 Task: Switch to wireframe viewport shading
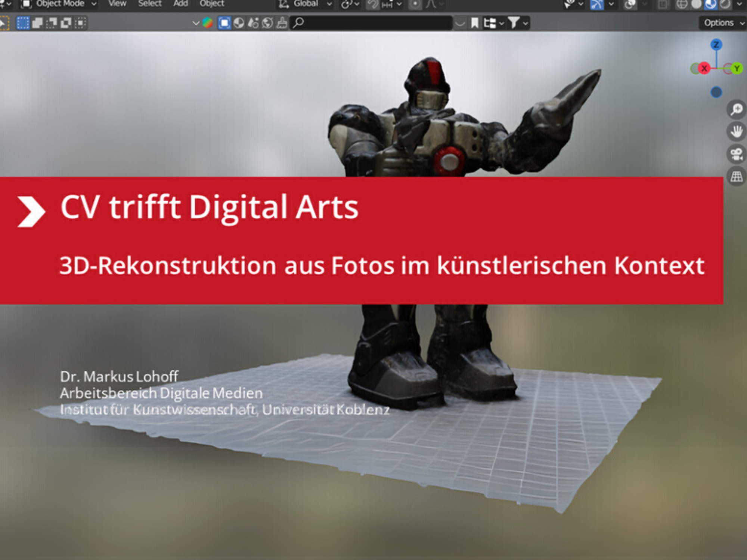[x=682, y=4]
